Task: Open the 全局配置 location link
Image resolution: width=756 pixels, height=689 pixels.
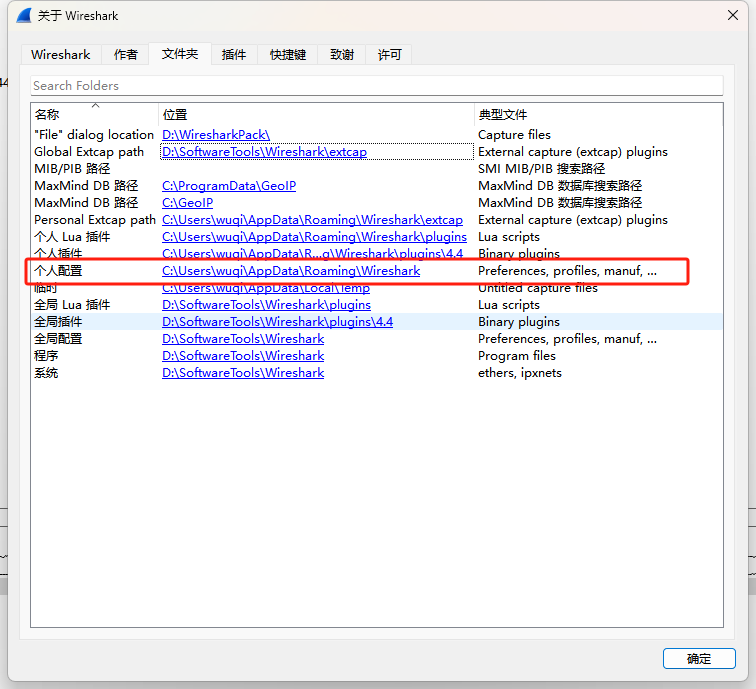Action: (x=243, y=339)
